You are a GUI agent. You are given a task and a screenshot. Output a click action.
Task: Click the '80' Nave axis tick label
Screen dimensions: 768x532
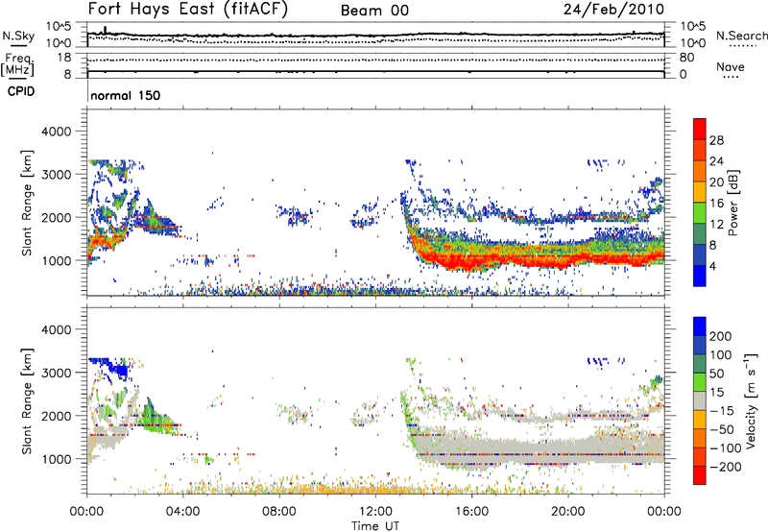point(686,58)
